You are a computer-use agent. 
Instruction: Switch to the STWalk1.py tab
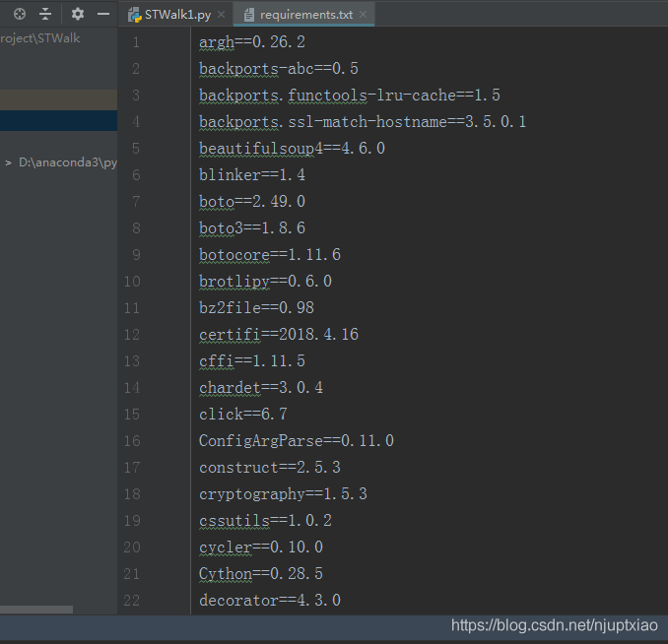pyautogui.click(x=176, y=15)
